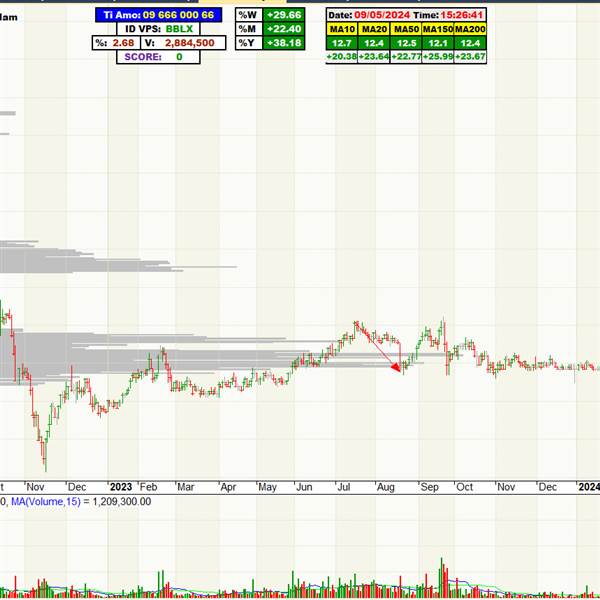The width and height of the screenshot is (600, 600).
Task: Click the volume value 2,884,500
Action: coord(189,43)
